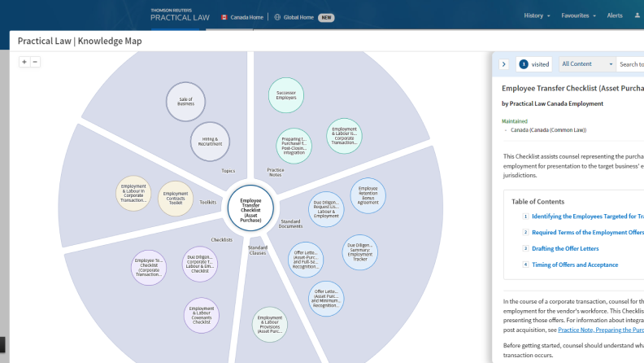644x363 pixels.
Task: Go to Canada Home
Action: (x=245, y=16)
